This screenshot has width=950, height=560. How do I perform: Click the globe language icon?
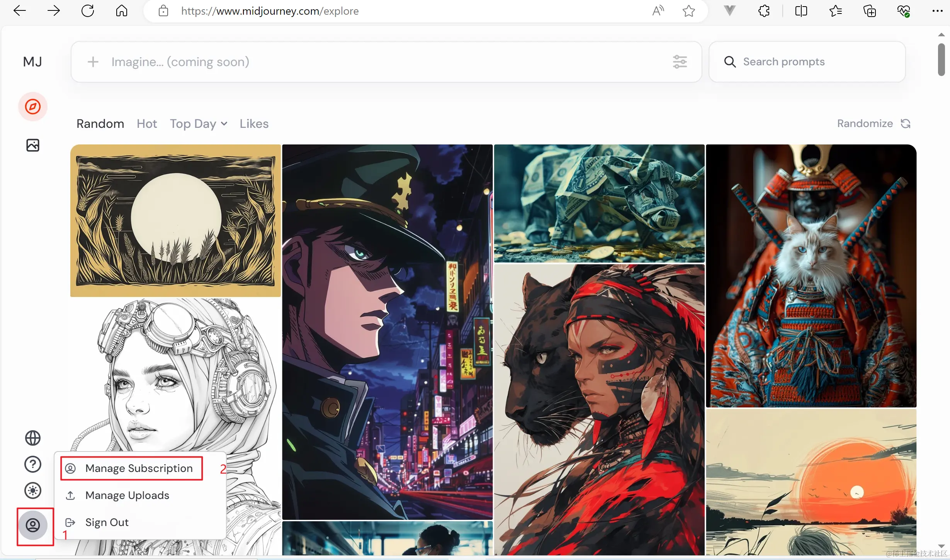[x=33, y=438]
